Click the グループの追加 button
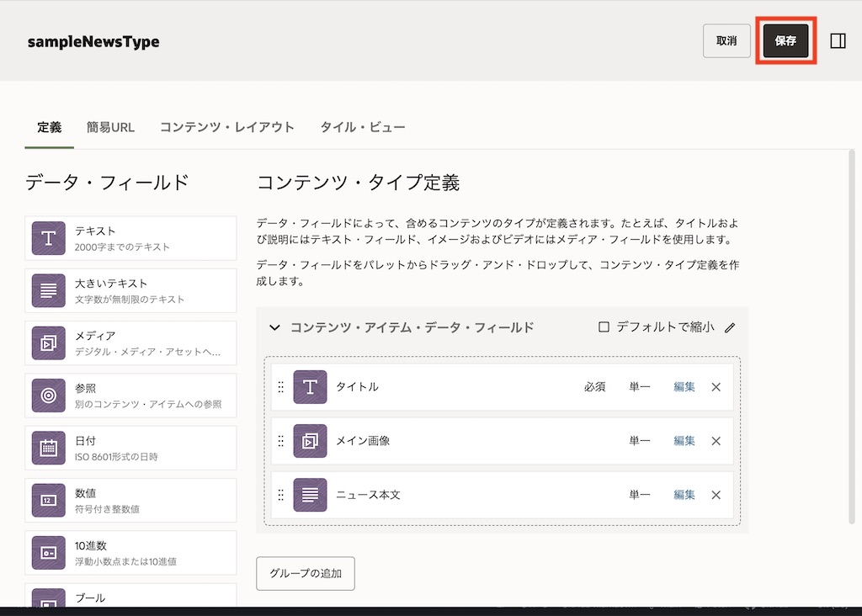 (306, 573)
